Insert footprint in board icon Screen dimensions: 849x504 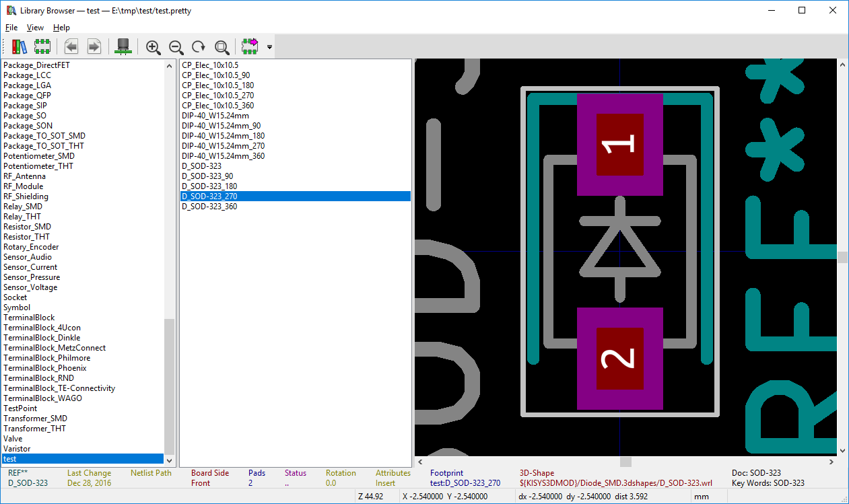coord(250,46)
